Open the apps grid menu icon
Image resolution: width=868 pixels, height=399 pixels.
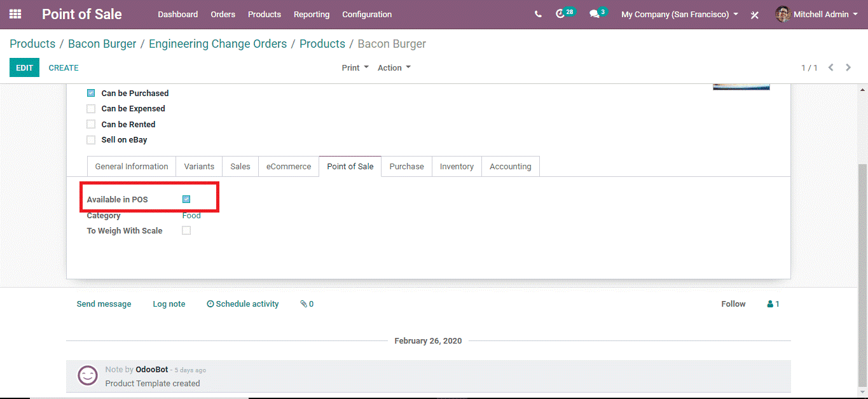[15, 14]
